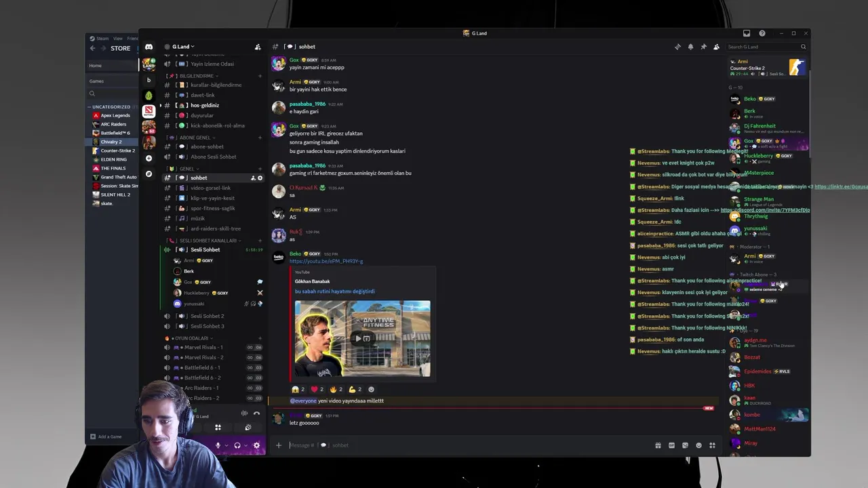This screenshot has height=488, width=868.
Task: Toggle member list visibility
Action: [x=716, y=47]
